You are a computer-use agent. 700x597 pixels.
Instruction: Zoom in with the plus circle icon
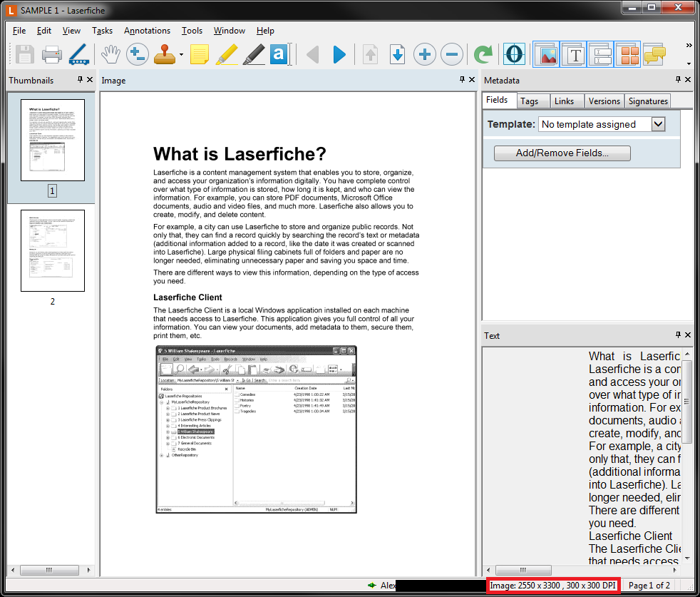pyautogui.click(x=425, y=54)
